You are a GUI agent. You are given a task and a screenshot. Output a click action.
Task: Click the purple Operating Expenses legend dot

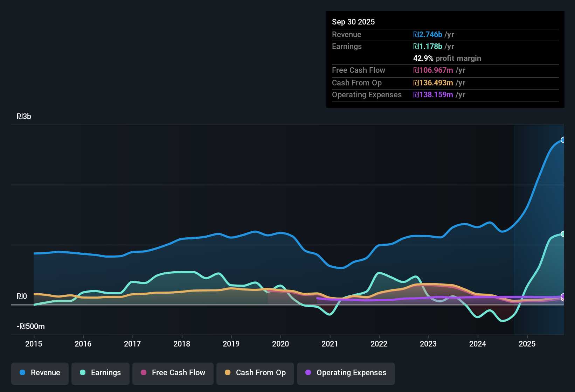[x=308, y=373]
